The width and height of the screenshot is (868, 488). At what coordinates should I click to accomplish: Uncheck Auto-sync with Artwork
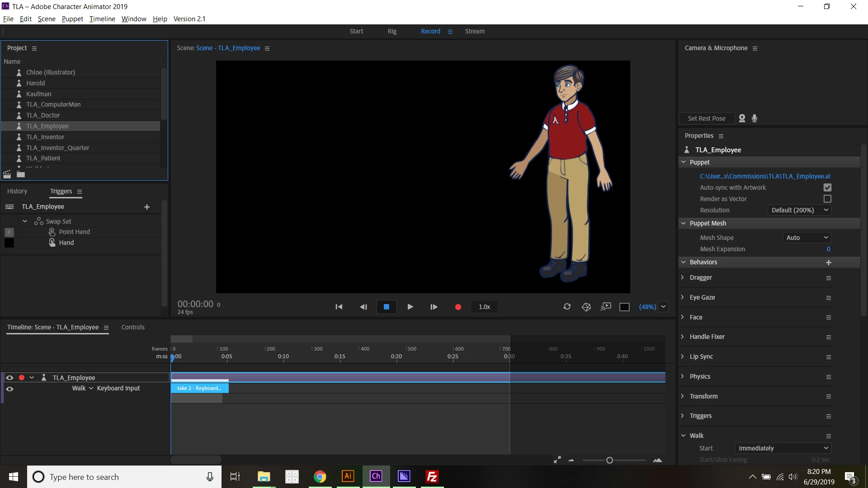tap(827, 188)
